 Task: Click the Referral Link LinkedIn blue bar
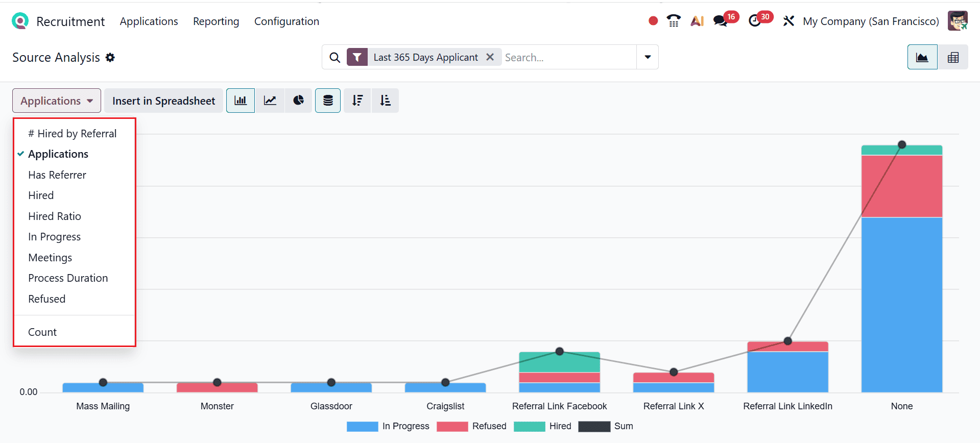click(x=787, y=372)
